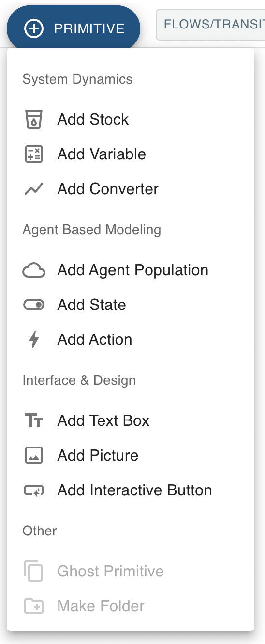The image size is (265, 644).
Task: Select Add Action menu item
Action: 131,339
